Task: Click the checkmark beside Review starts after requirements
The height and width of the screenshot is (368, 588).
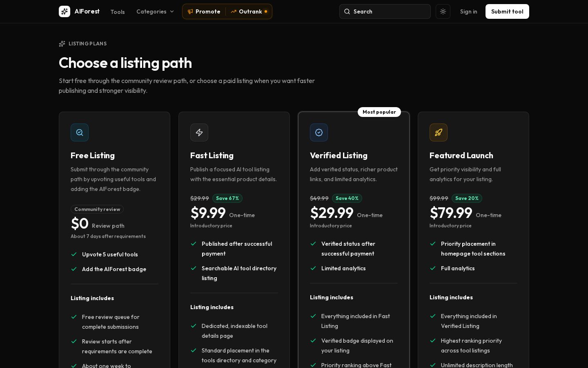Action: click(x=74, y=341)
